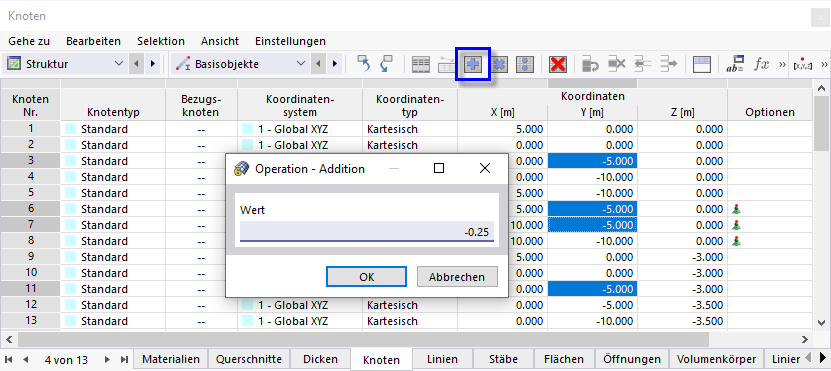Click the delete row icon with X
Screen dimensions: 831x371
pyautogui.click(x=617, y=65)
